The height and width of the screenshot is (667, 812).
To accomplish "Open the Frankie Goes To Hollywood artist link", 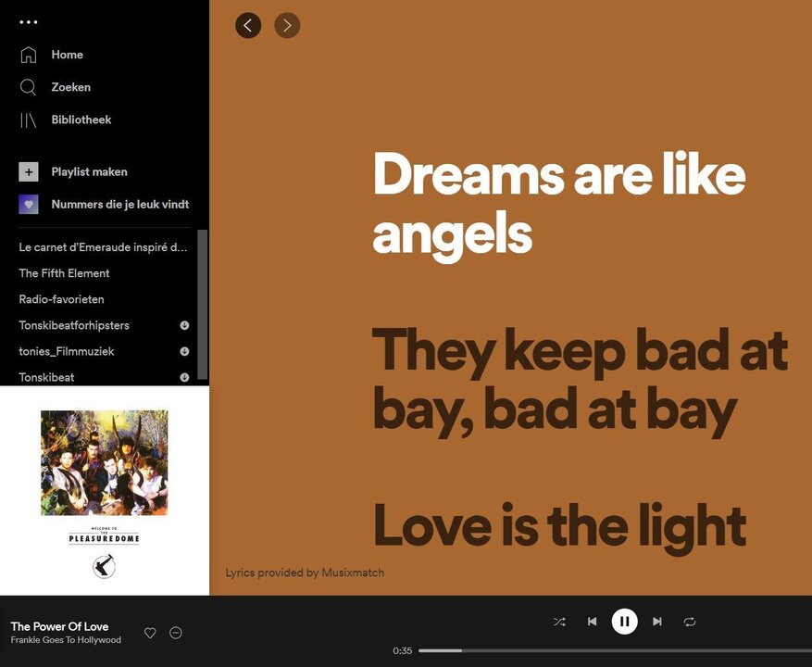I will pyautogui.click(x=66, y=640).
